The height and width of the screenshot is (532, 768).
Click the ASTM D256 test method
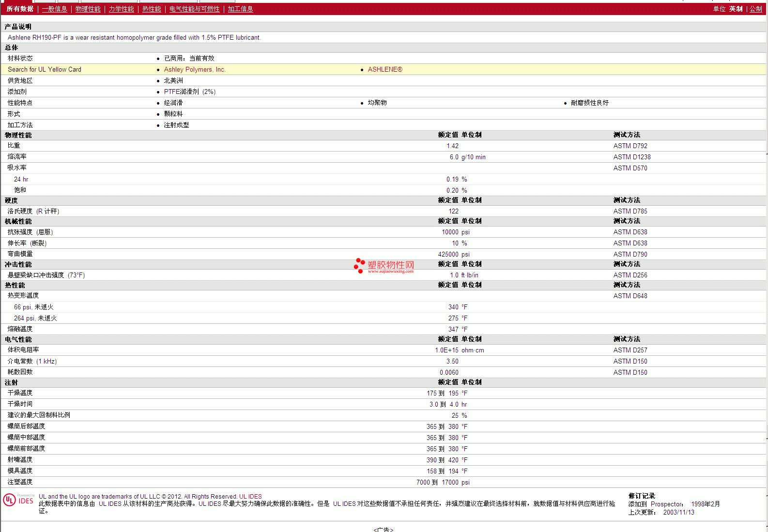pyautogui.click(x=630, y=275)
